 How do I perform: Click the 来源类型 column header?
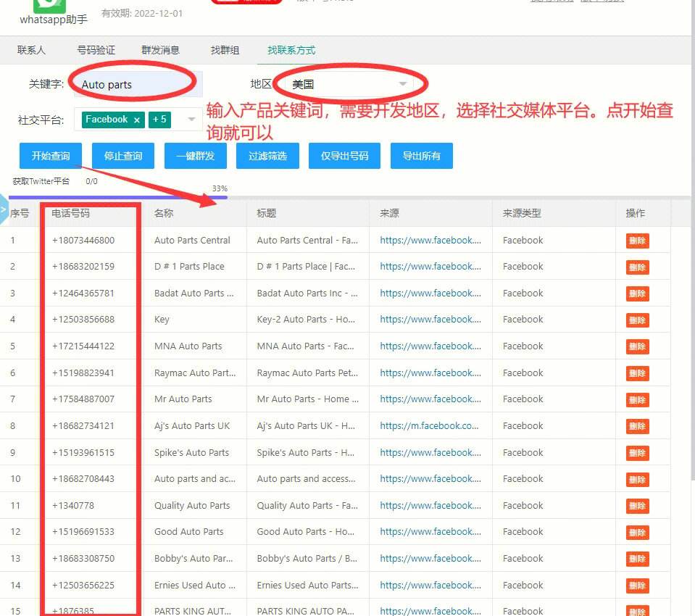(521, 213)
